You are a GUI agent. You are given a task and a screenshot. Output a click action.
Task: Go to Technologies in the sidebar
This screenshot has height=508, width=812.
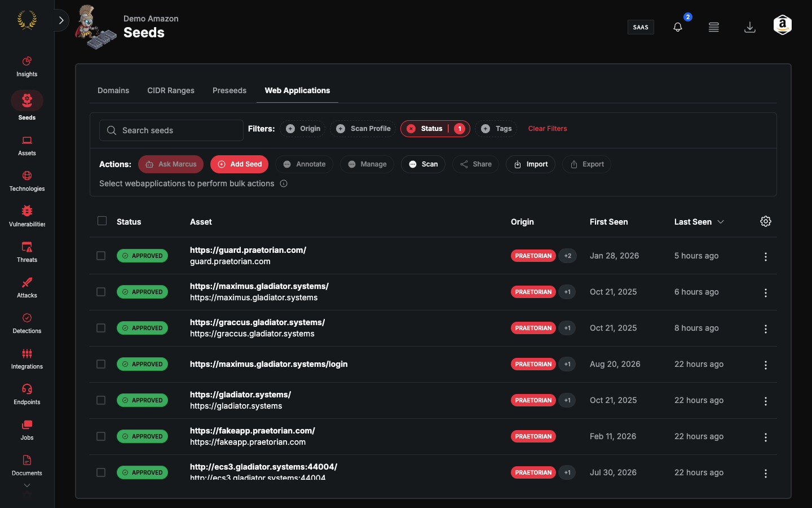[27, 181]
